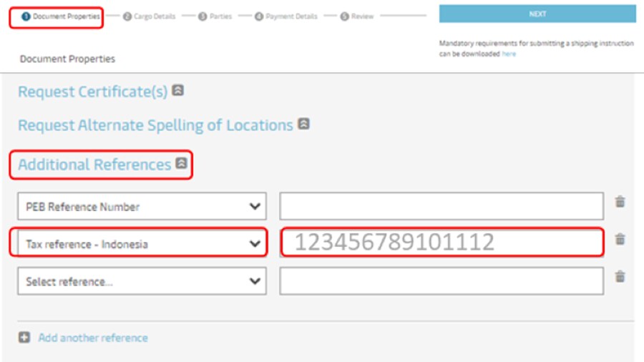This screenshot has height=362, width=644.
Task: Download mandatory requirements via here link
Action: (508, 54)
